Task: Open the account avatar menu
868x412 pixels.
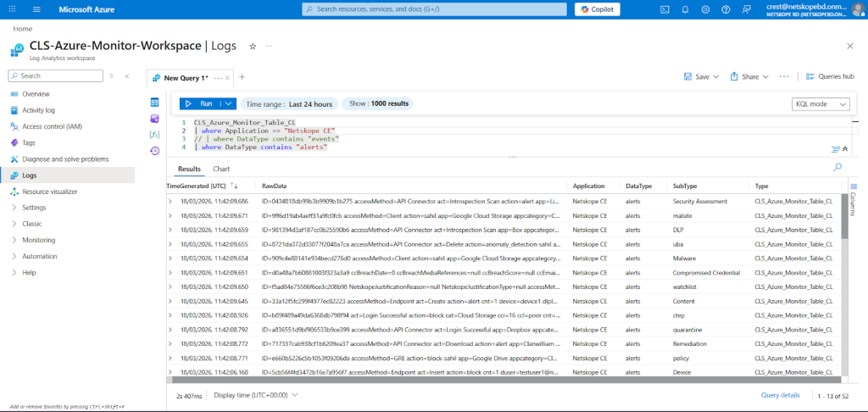Action: (x=858, y=9)
